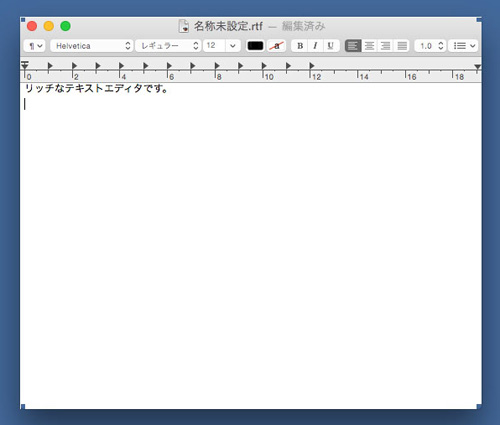The width and height of the screenshot is (500, 425).
Task: Expand the font size dropdown arrow
Action: click(x=233, y=46)
